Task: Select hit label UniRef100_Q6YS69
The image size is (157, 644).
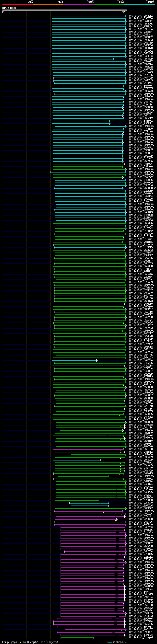Action: click(x=141, y=43)
